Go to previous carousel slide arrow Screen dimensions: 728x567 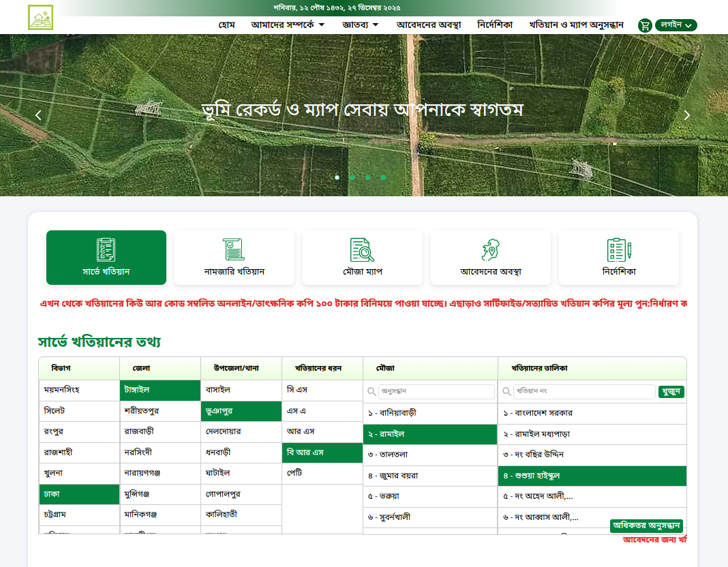point(39,115)
